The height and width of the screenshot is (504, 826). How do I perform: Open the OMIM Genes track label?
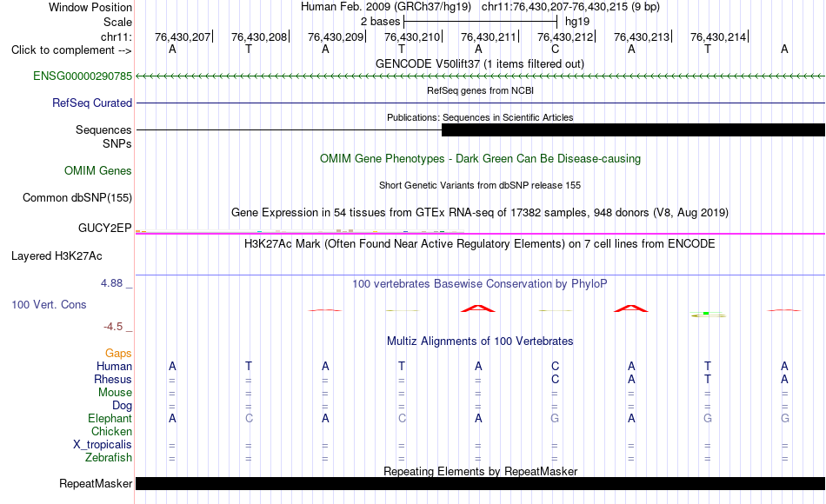97,170
